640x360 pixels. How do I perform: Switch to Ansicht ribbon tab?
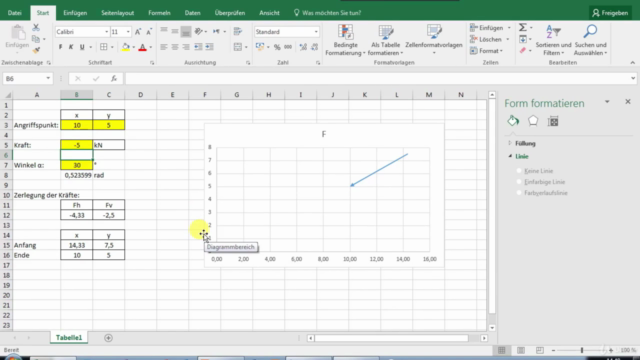pos(269,13)
